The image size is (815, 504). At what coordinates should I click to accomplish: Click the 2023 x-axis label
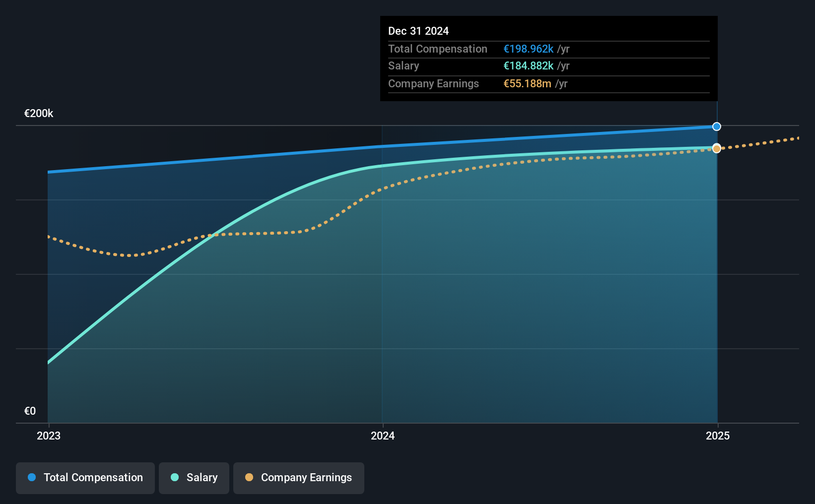[49, 436]
